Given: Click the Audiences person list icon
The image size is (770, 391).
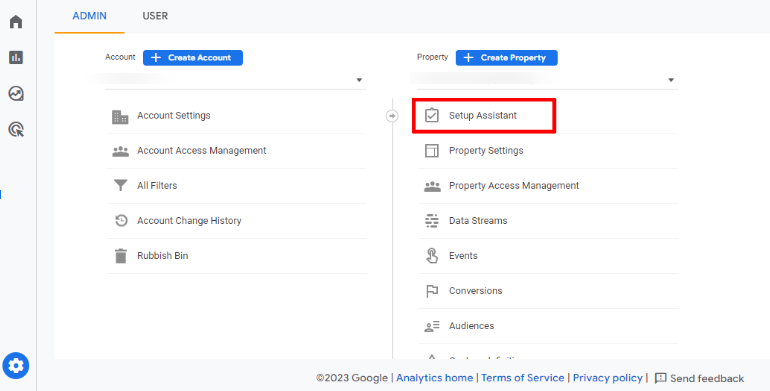Looking at the screenshot, I should point(432,326).
